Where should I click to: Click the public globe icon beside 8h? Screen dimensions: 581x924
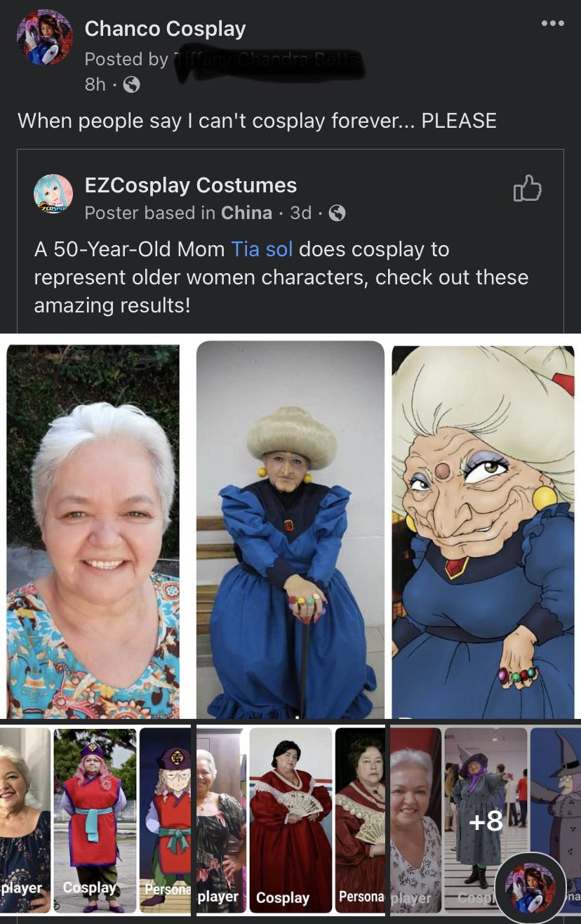pos(131,85)
